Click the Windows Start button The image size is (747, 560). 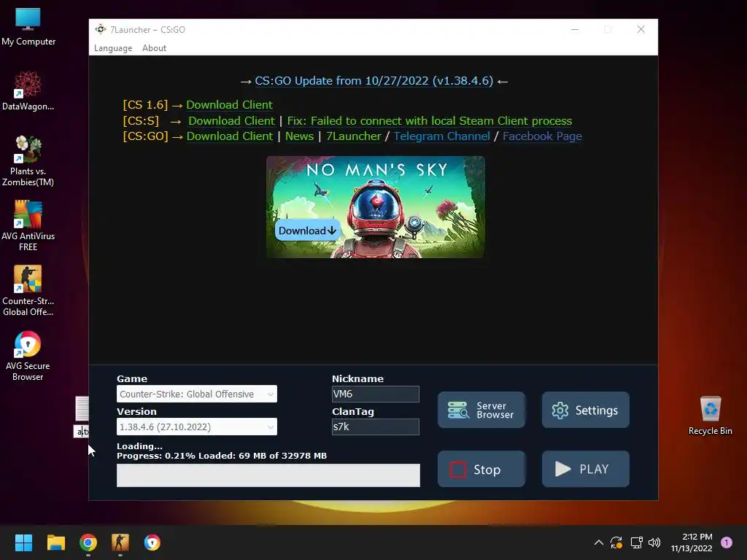coord(23,542)
